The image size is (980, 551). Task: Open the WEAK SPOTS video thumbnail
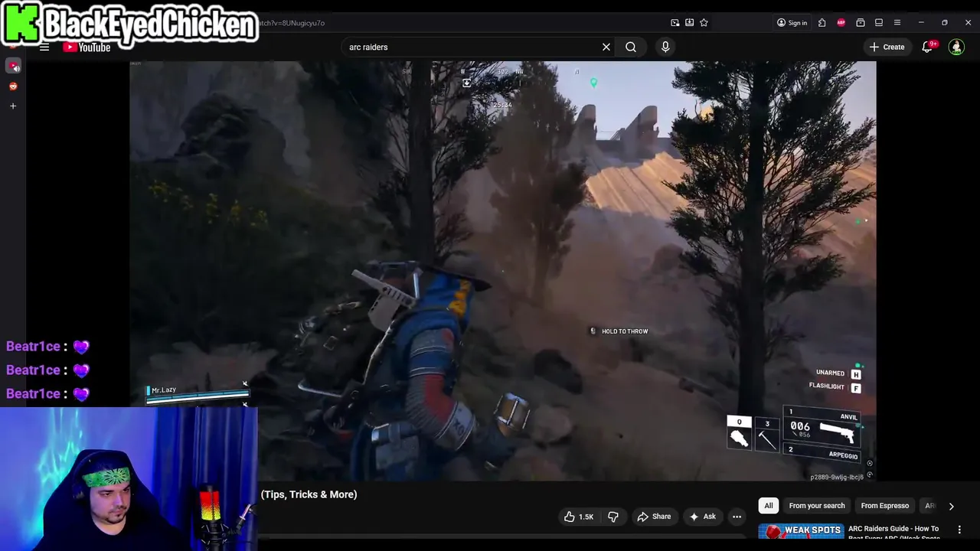(x=800, y=531)
